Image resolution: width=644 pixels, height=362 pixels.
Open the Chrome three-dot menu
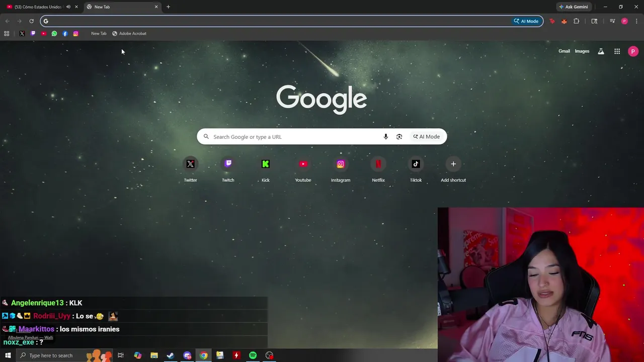[636, 21]
